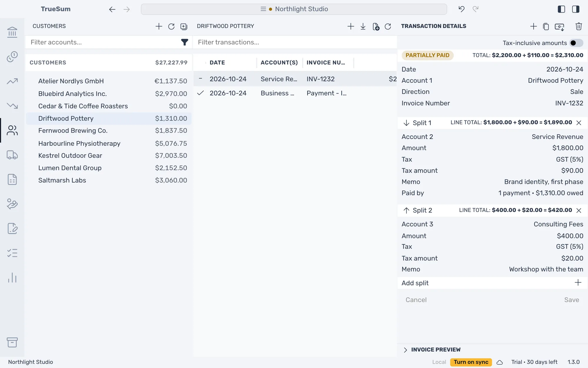Screen dimensions: 588x368
Task: Toggle the right details panel
Action: point(576,9)
